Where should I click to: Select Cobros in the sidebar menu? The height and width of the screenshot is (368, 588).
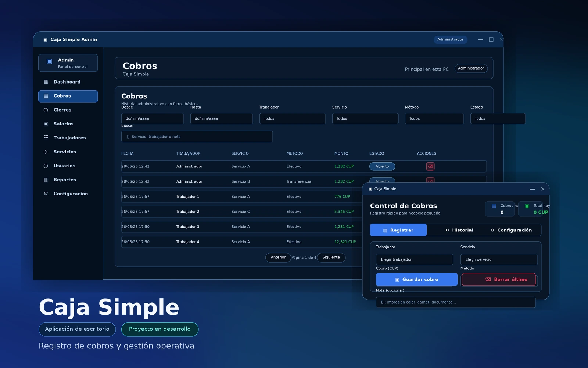(68, 96)
